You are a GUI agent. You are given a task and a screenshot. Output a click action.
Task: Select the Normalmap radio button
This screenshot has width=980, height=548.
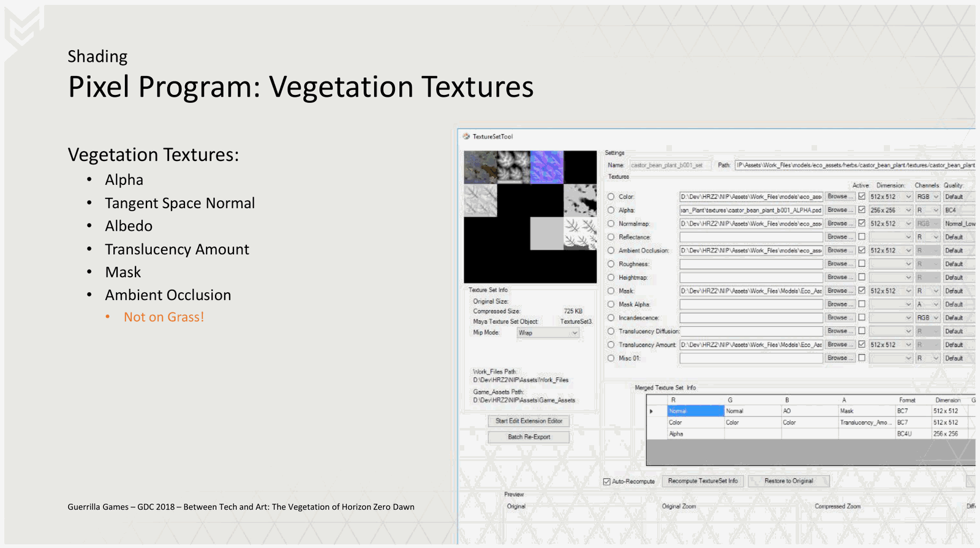(x=611, y=223)
